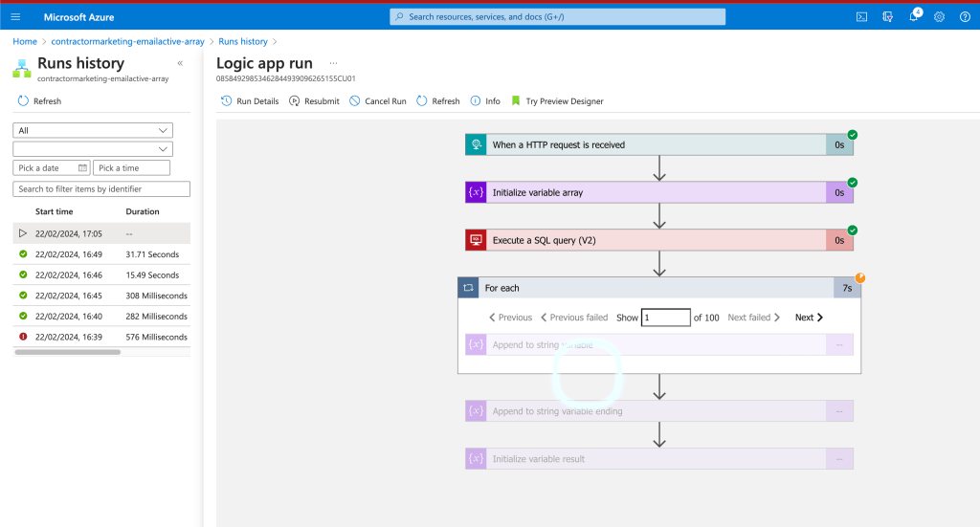The width and height of the screenshot is (980, 527).
Task: Click the Execute a SQL query icon
Action: pos(477,240)
